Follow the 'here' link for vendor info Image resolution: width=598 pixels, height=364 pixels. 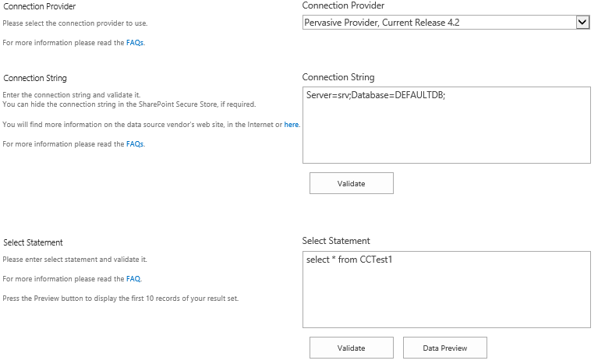click(x=292, y=124)
